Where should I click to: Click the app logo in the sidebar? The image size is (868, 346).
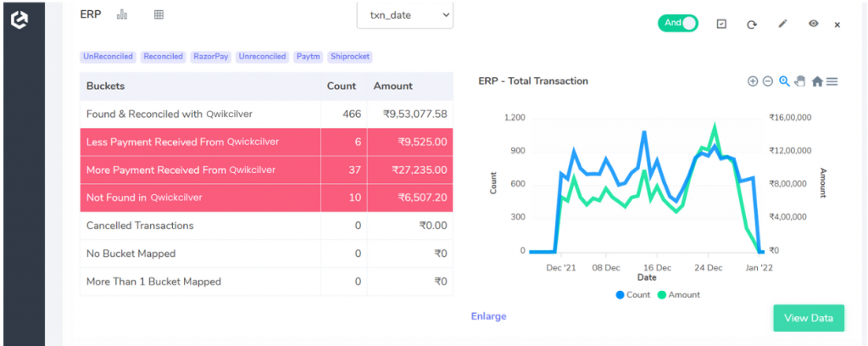(19, 20)
